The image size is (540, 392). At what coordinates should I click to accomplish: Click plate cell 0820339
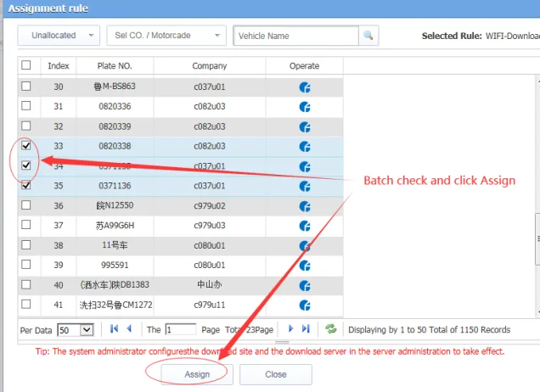click(x=115, y=126)
